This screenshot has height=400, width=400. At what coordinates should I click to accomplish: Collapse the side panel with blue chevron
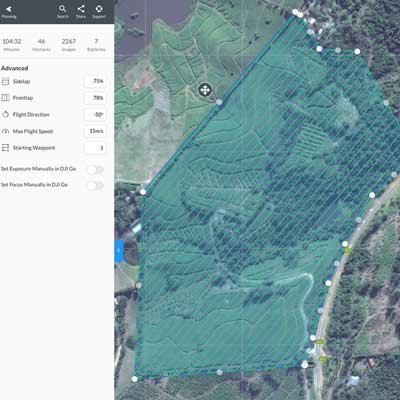pos(119,251)
